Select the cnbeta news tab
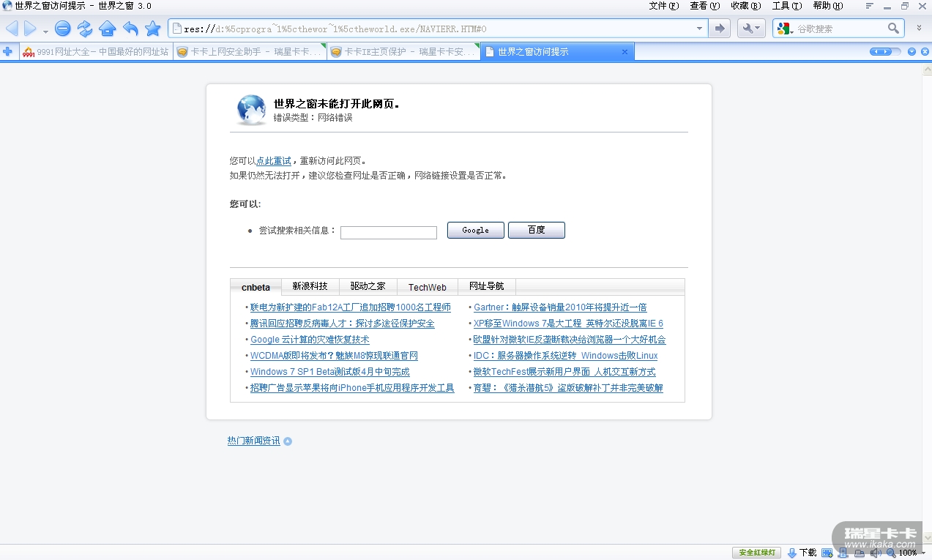Image resolution: width=932 pixels, height=560 pixels. 256,287
